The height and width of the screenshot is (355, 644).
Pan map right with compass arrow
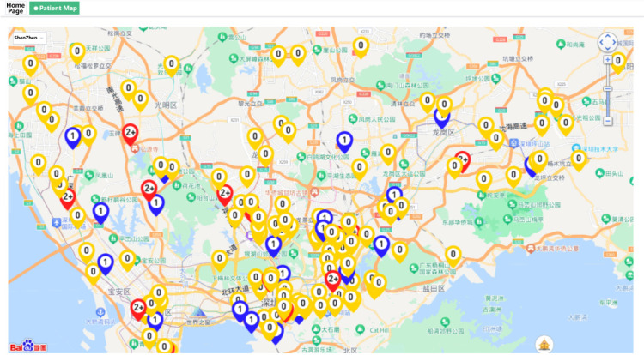tap(615, 42)
